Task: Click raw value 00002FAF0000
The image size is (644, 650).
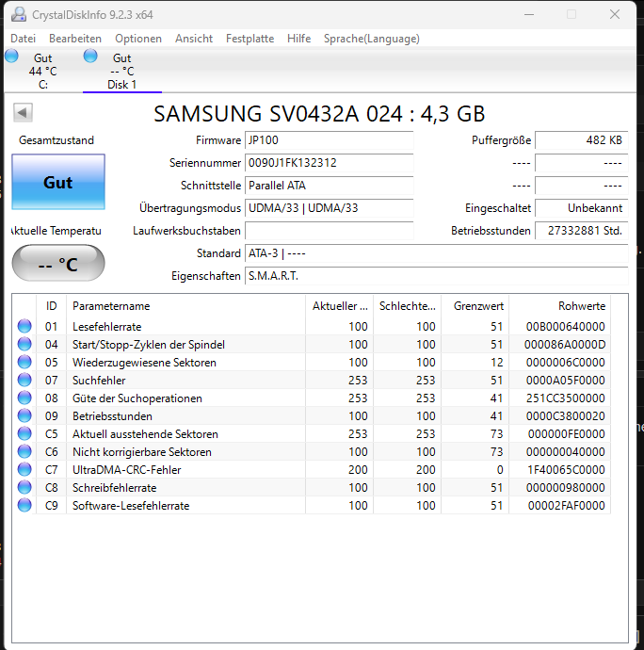Action: pyautogui.click(x=567, y=506)
